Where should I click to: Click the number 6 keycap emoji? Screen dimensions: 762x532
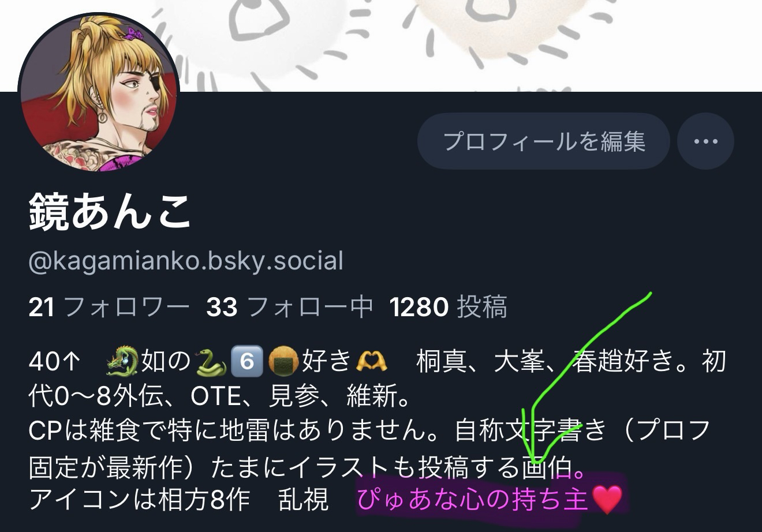[246, 362]
